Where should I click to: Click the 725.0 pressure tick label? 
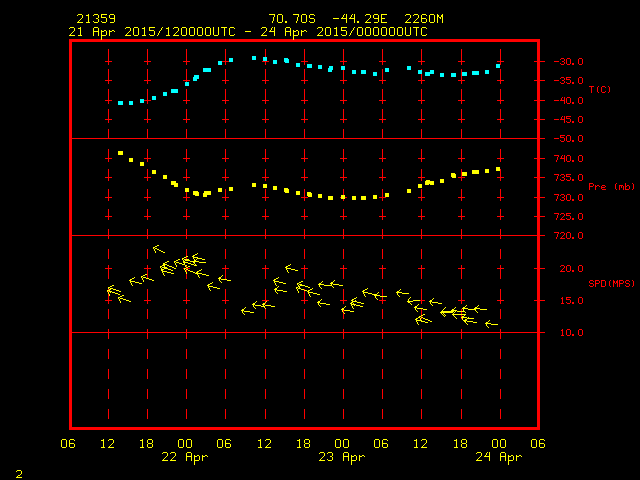(571, 217)
